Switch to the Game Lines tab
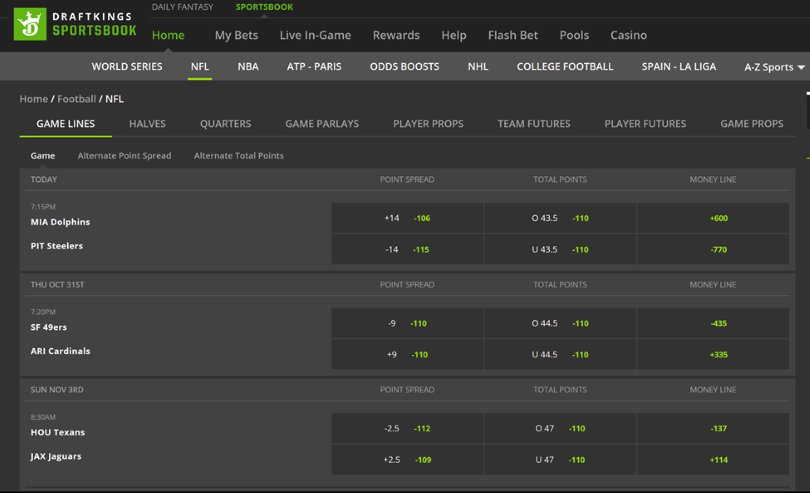The width and height of the screenshot is (810, 493). click(66, 124)
